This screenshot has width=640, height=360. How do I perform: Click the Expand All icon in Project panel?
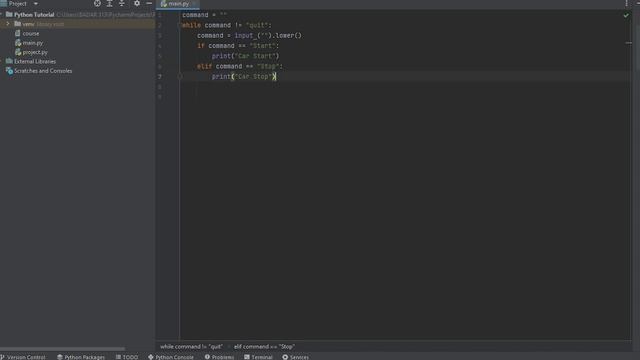[109, 4]
